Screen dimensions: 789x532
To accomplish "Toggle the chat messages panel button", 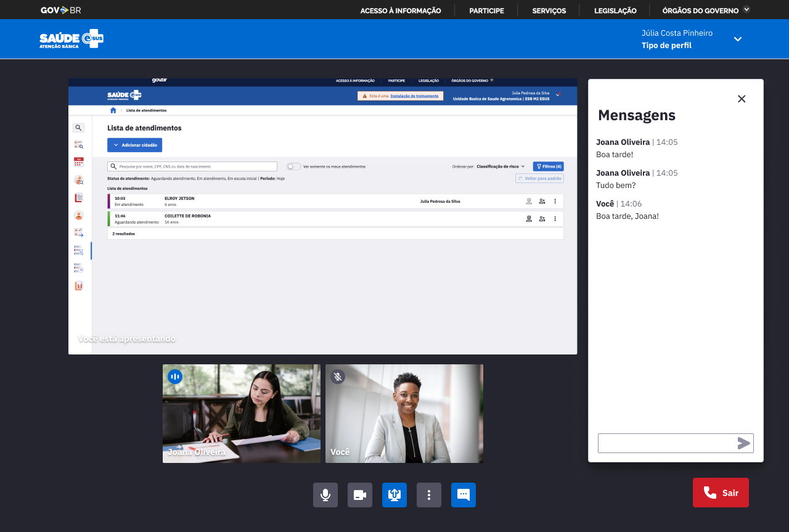I will [464, 495].
